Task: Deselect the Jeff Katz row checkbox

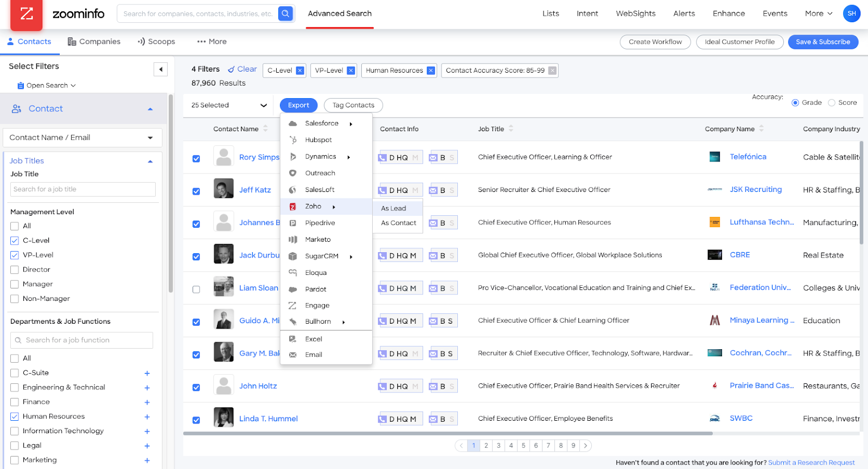Action: tap(196, 191)
